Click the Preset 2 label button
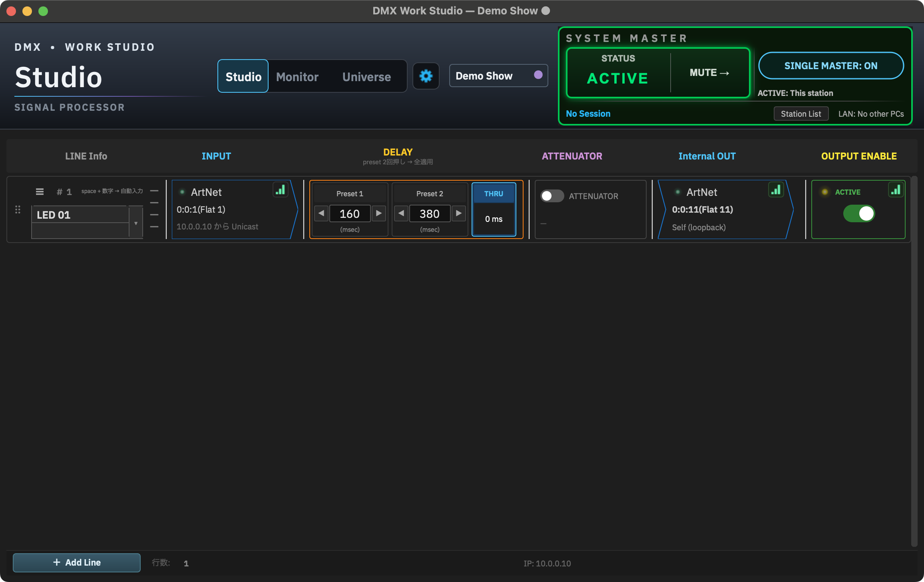 pos(430,193)
